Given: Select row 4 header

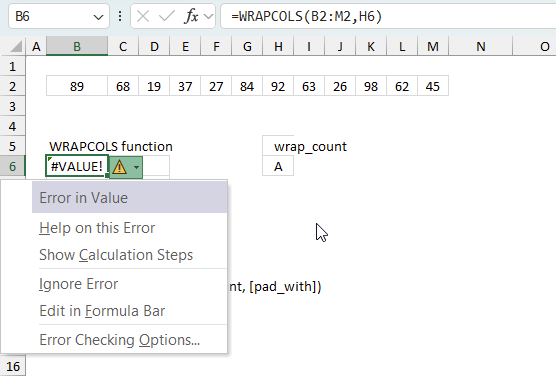Looking at the screenshot, I should tap(13, 126).
